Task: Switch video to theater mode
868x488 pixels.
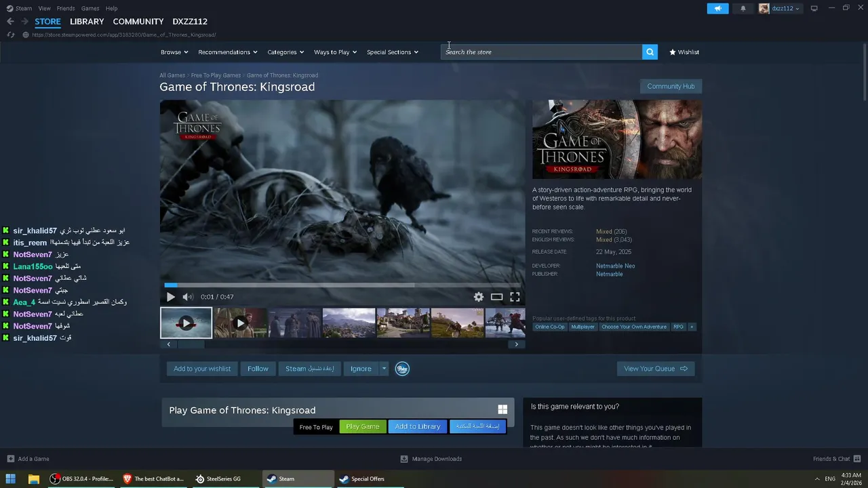Action: coord(497,297)
